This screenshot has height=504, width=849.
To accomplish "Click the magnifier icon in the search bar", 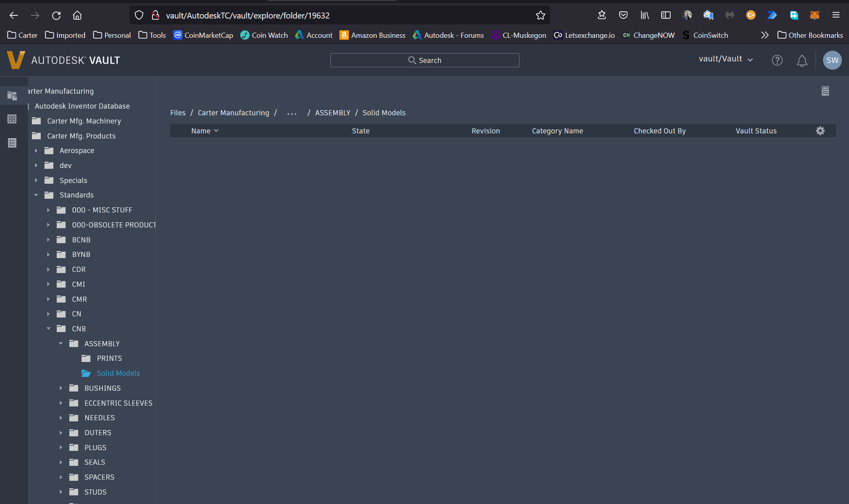I will 412,60.
